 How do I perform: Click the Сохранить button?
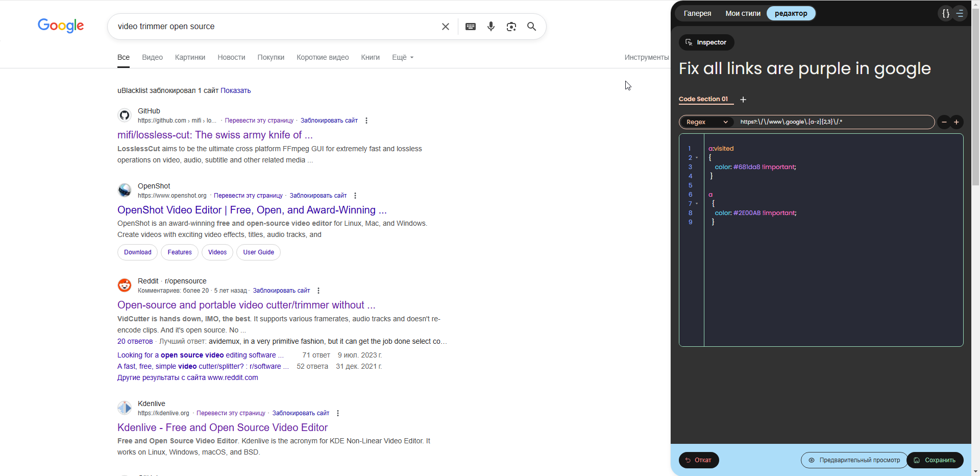click(x=935, y=460)
